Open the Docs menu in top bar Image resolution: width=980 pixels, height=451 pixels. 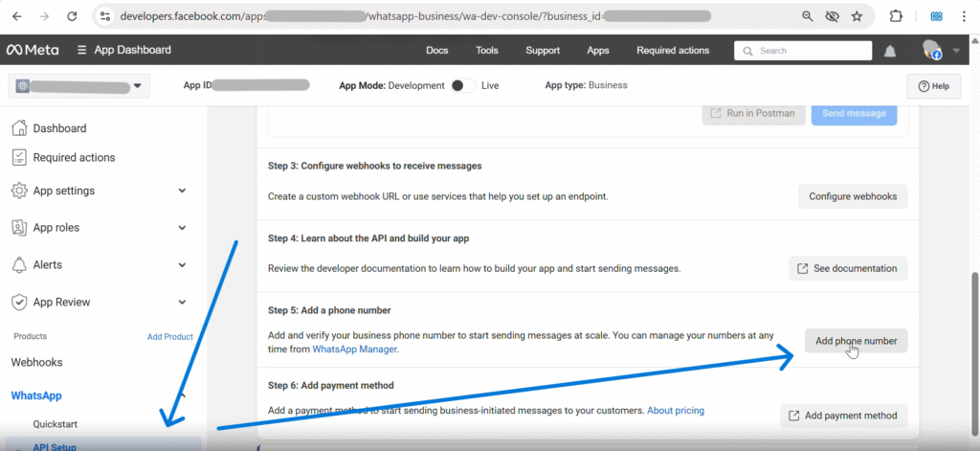coord(436,51)
